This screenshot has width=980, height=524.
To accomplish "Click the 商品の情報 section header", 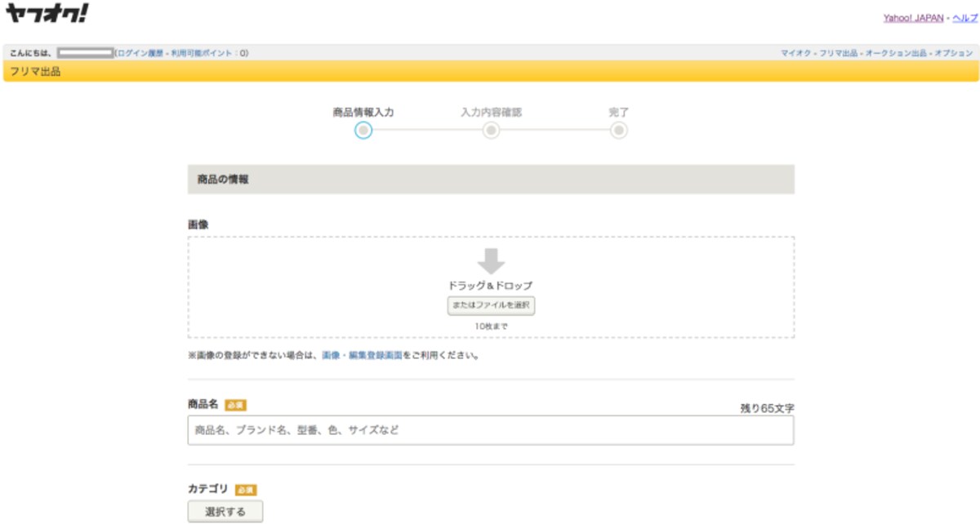I will coord(491,180).
